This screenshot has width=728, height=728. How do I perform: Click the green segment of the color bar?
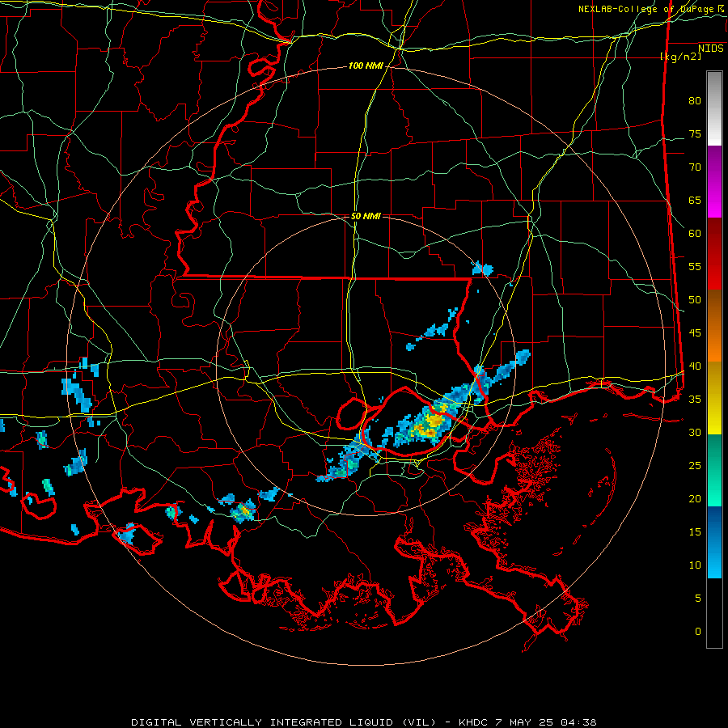click(x=714, y=470)
